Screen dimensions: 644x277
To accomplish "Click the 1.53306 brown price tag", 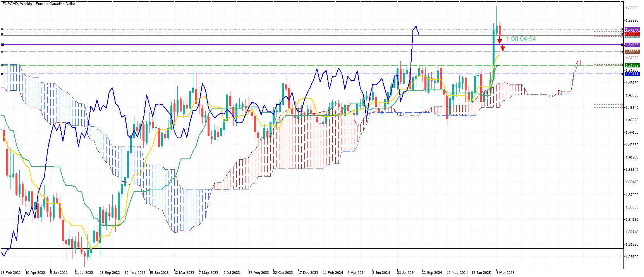I will click(632, 52).
